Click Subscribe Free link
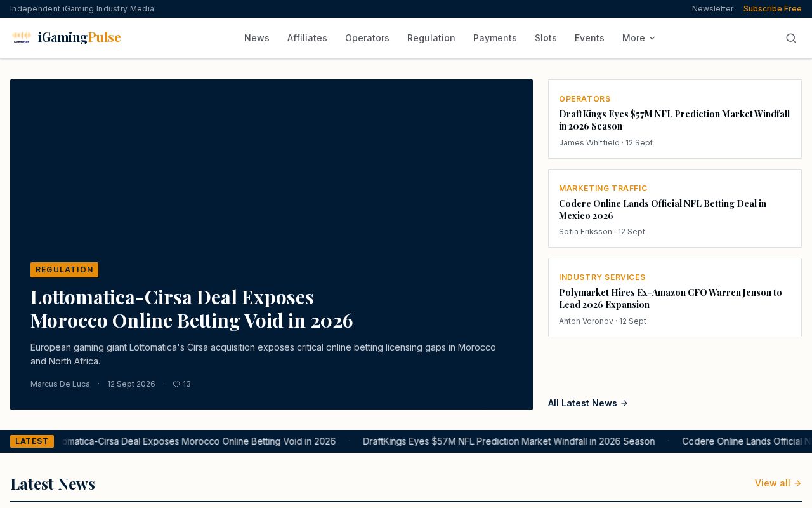Viewport: 812px width, 508px height. click(773, 9)
